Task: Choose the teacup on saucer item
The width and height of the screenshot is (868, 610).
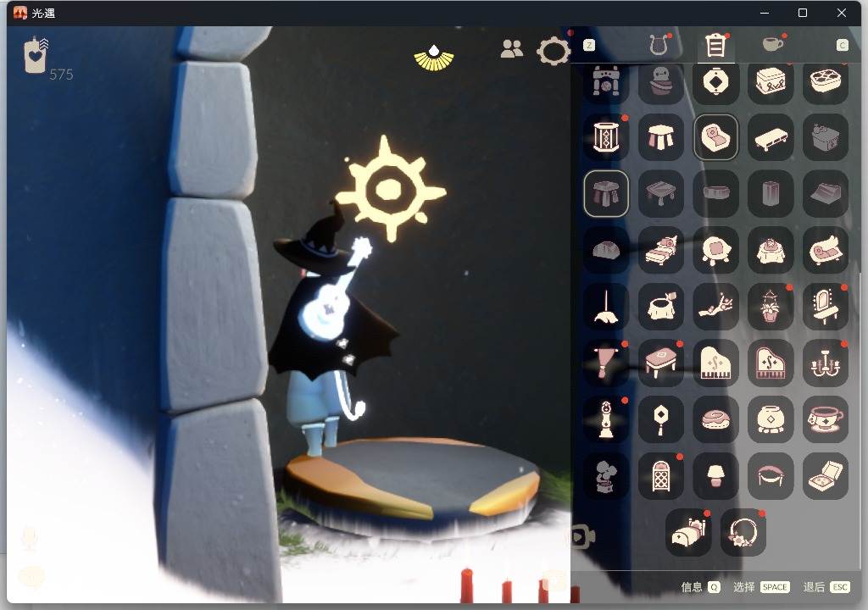Action: 825,419
